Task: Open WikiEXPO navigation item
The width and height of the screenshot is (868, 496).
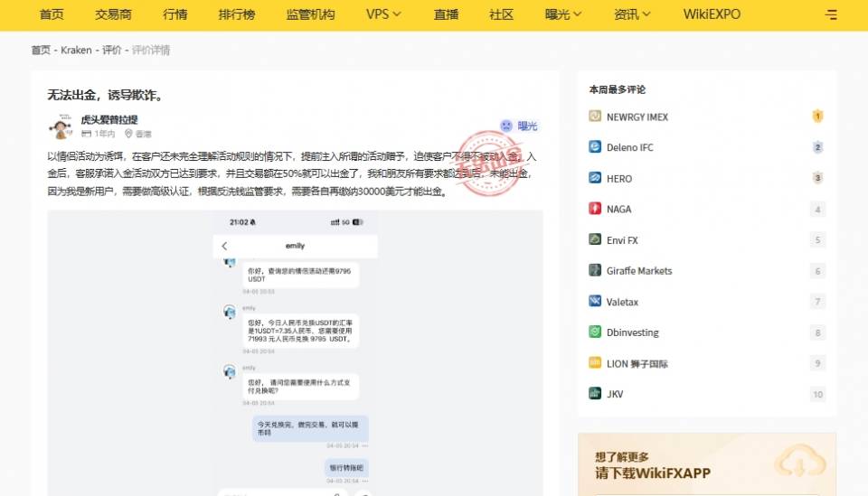Action: tap(712, 14)
